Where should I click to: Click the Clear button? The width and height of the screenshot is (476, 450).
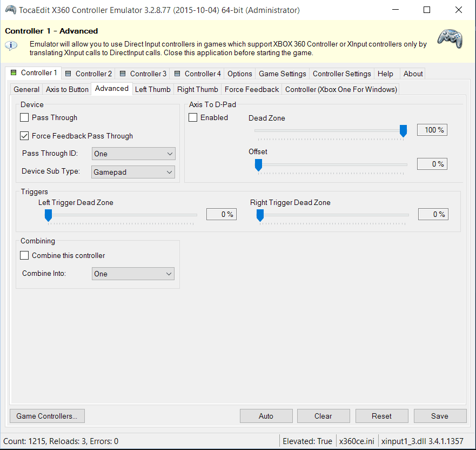coord(323,416)
